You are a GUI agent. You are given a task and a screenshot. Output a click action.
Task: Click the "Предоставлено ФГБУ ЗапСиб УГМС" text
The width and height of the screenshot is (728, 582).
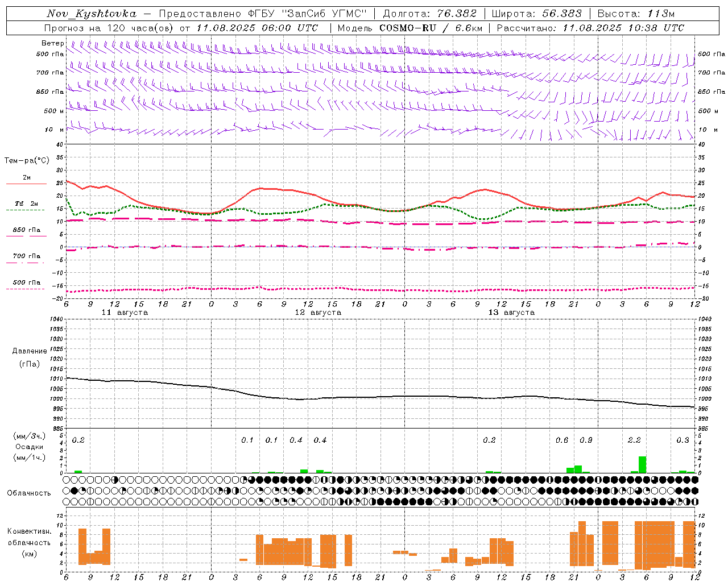[x=263, y=14]
